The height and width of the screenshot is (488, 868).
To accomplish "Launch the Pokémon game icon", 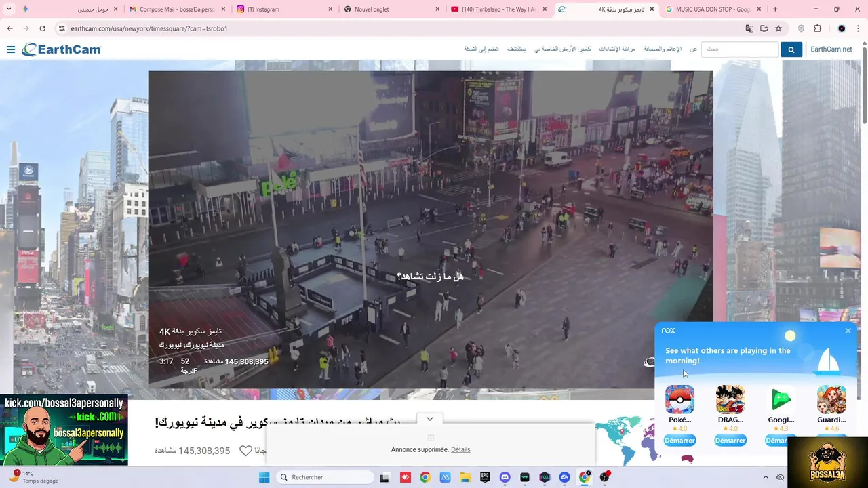I will (679, 399).
